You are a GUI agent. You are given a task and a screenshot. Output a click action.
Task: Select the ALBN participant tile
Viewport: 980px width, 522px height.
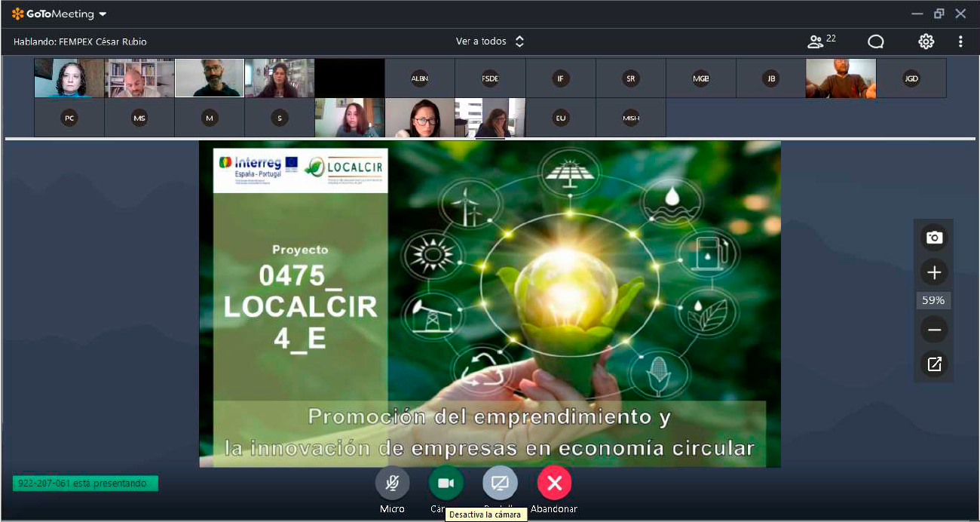tap(420, 78)
